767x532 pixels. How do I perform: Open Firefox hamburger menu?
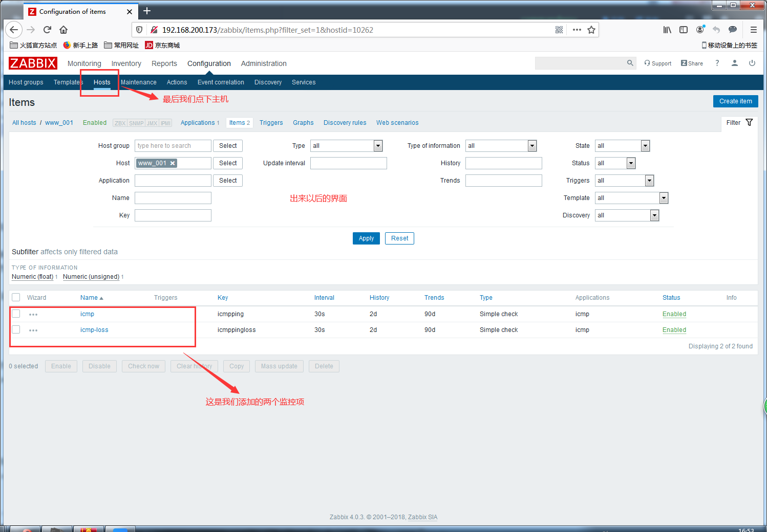[x=754, y=30]
